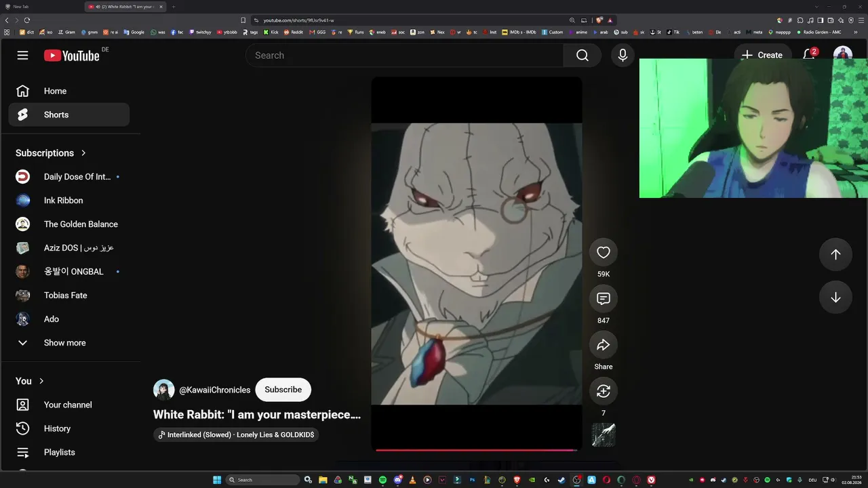Open the taskbar clock and date
Screen dimensions: 868x488
pyautogui.click(x=851, y=480)
